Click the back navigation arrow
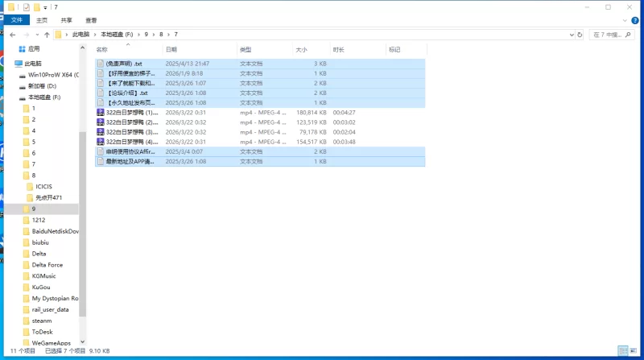644x360 pixels. (10, 35)
